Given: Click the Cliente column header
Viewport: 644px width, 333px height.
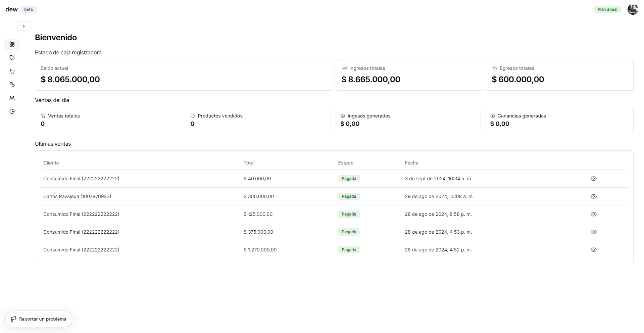Looking at the screenshot, I should point(51,163).
